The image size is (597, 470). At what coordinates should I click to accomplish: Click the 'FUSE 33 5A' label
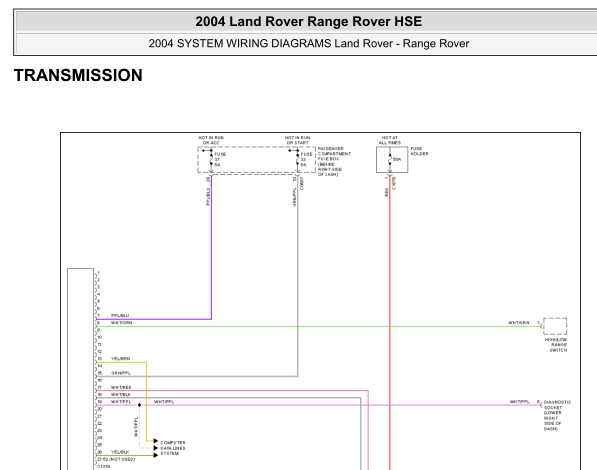coord(306,160)
